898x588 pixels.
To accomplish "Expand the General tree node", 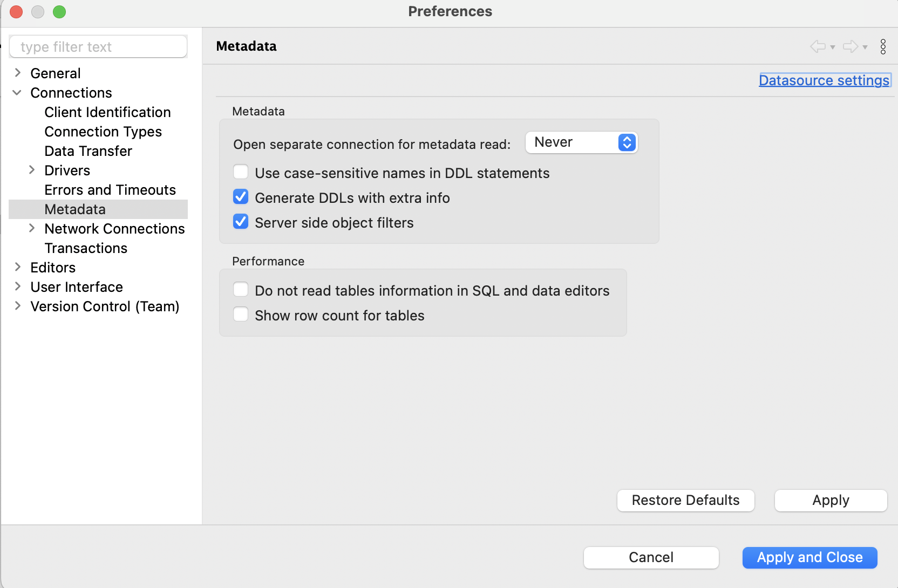I will pos(18,73).
